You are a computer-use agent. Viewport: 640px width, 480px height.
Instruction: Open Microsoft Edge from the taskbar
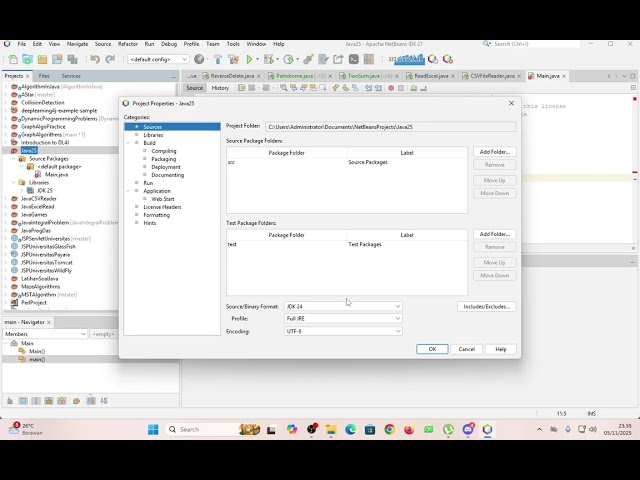350,429
